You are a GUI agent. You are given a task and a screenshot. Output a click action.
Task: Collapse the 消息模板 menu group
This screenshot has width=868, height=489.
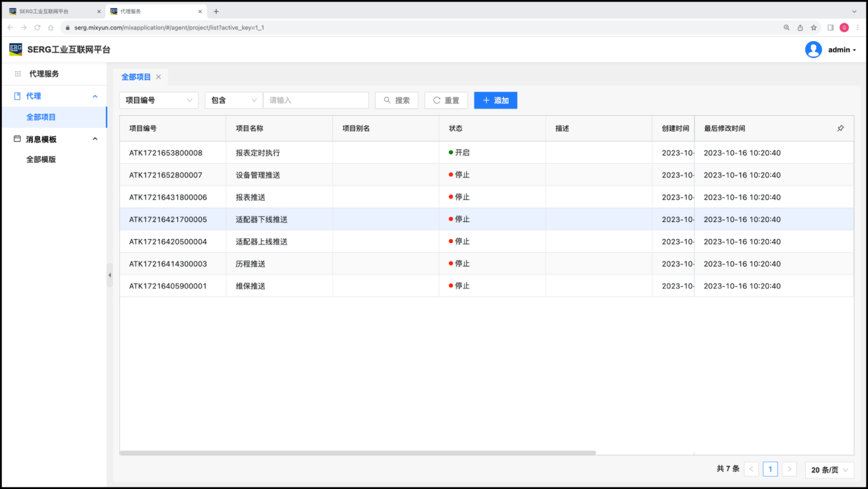(95, 139)
